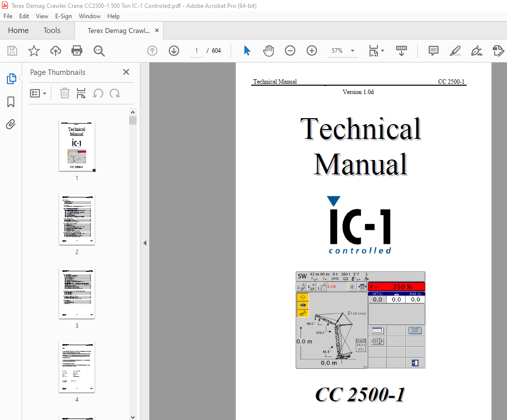Add a comment with speech bubble icon
The image size is (507, 420).
coord(433,51)
